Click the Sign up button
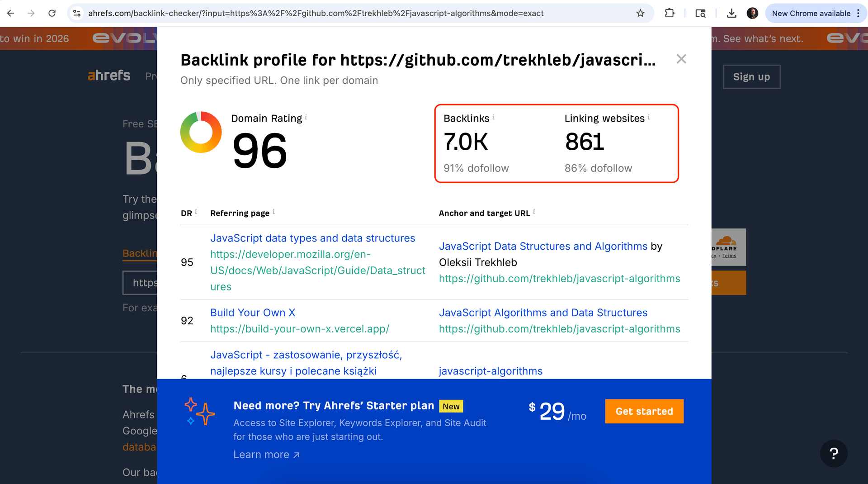868x484 pixels. point(751,77)
